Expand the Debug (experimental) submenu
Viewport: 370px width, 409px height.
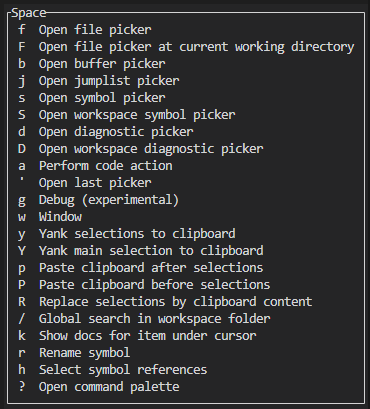[99, 200]
